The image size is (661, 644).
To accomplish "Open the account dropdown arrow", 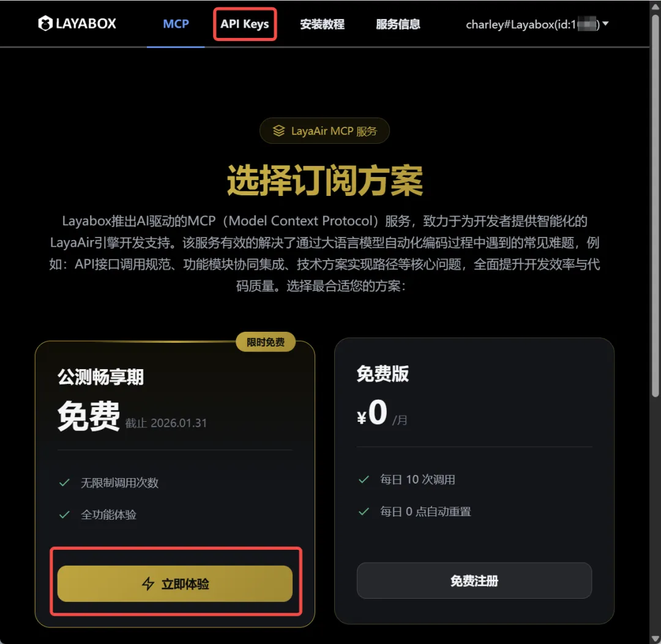I will 605,24.
